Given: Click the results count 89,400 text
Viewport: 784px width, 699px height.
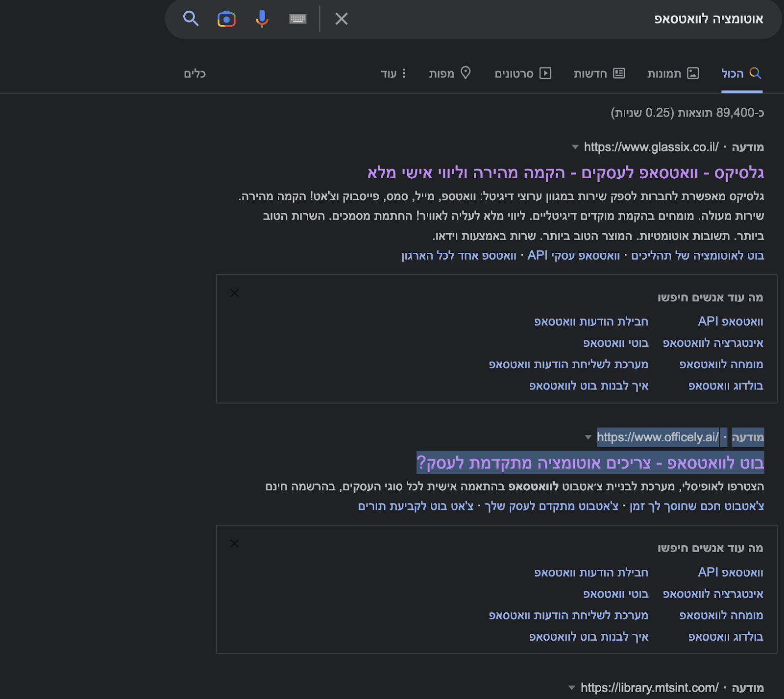Looking at the screenshot, I should tap(687, 113).
